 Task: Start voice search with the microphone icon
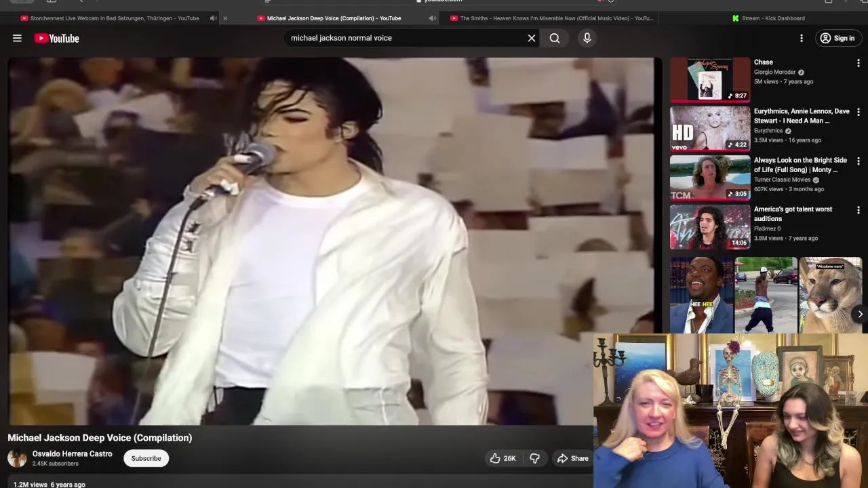(587, 38)
